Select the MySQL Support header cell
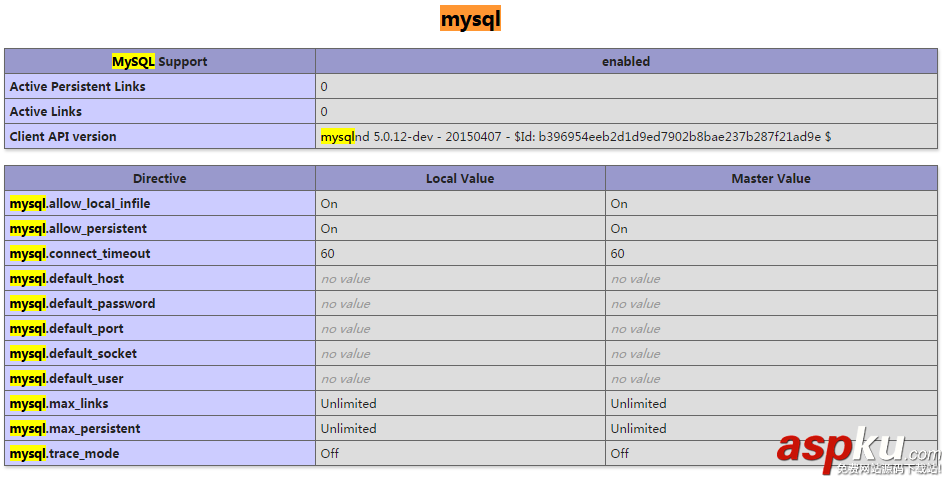 (x=160, y=62)
